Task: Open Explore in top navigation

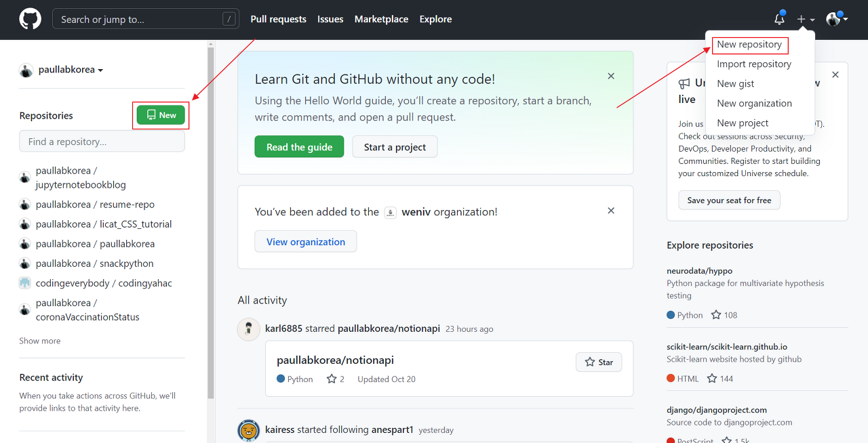Action: (435, 19)
